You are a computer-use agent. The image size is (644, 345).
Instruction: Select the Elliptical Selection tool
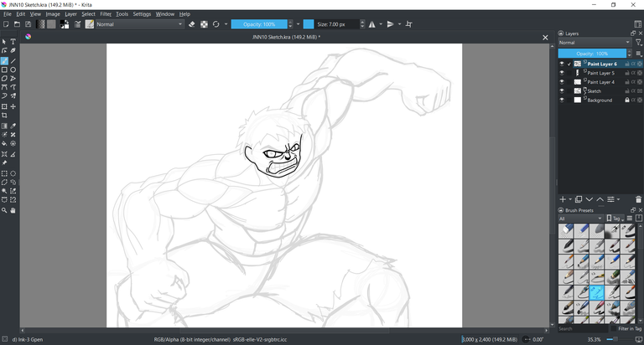[13, 173]
